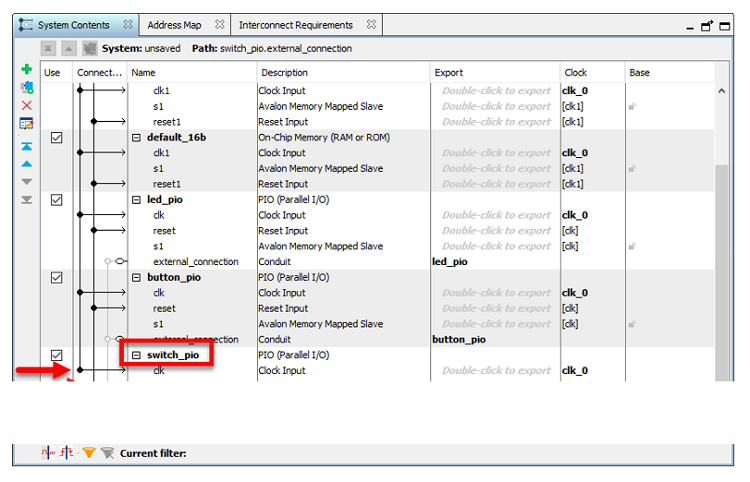Open the edit parameters icon in left toolbar
Screen dimensions: 750x482
click(x=27, y=123)
